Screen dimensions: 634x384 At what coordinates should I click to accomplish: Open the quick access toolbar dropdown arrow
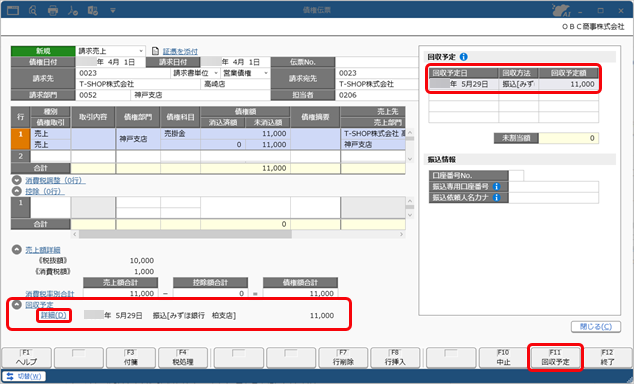(x=113, y=11)
